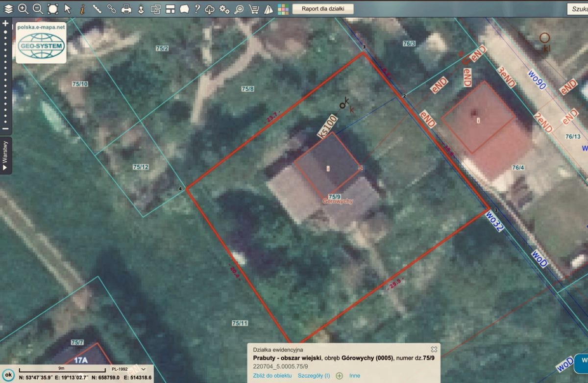Click the Raport dla działki button
Viewport: 588px width, 383px height.
pos(323,9)
